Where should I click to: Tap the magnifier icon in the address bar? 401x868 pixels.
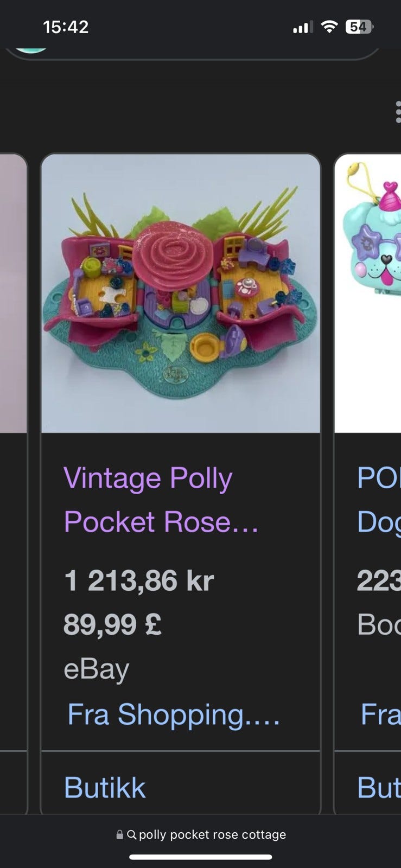(131, 835)
